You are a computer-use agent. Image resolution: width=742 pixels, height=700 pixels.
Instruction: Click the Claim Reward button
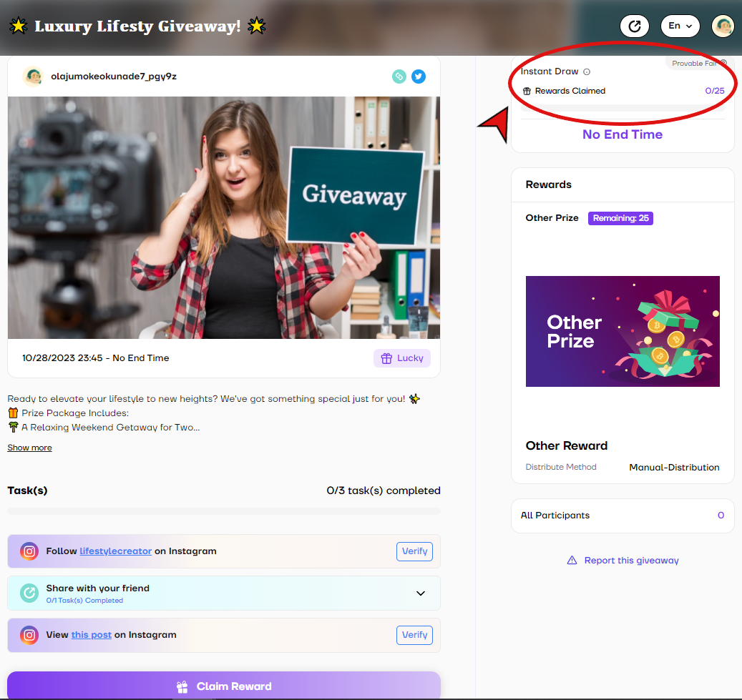point(224,685)
